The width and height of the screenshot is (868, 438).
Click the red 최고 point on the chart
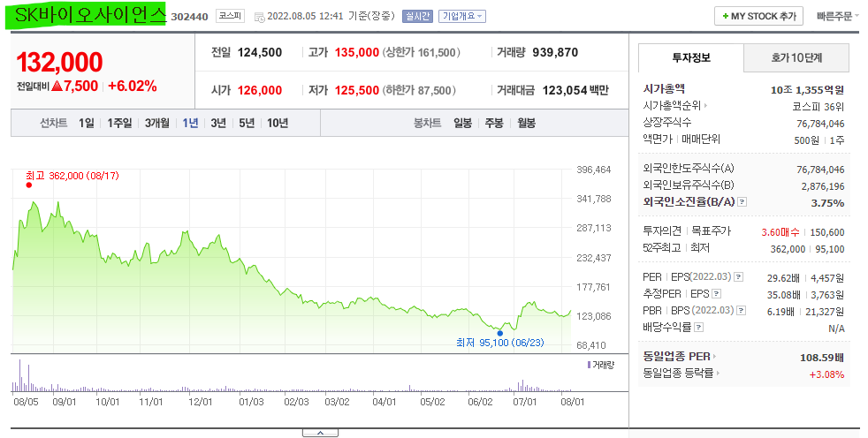(x=29, y=185)
